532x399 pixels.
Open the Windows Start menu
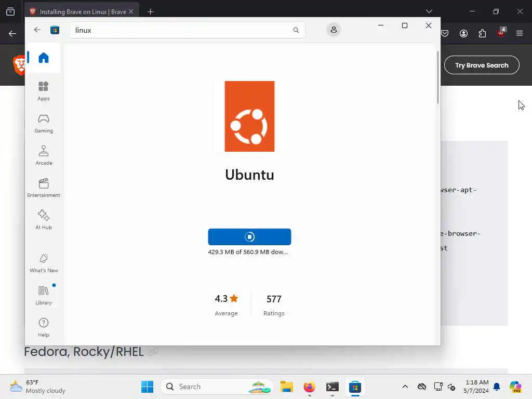(x=147, y=387)
